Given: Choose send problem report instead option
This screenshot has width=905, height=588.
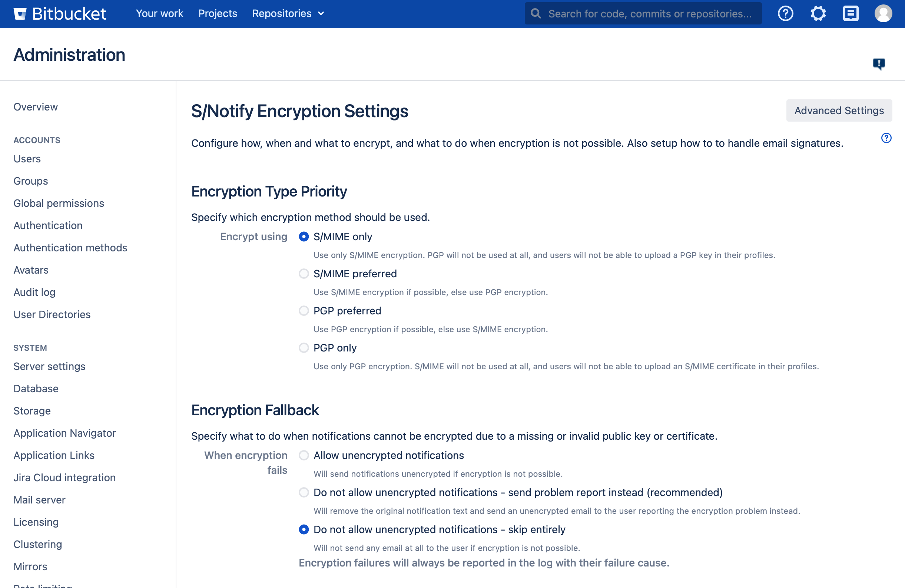Looking at the screenshot, I should [x=304, y=493].
